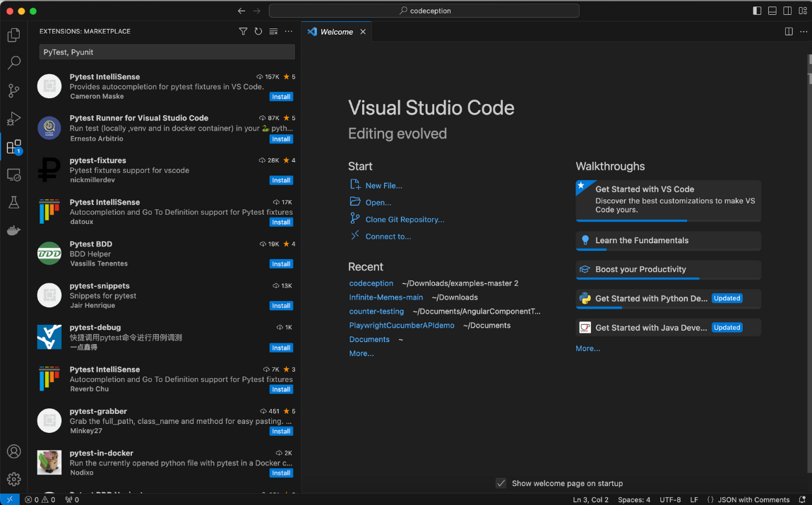Install Pytest IntelliSense by Cameron Maske
Viewport: 812px width, 505px height.
(x=281, y=97)
